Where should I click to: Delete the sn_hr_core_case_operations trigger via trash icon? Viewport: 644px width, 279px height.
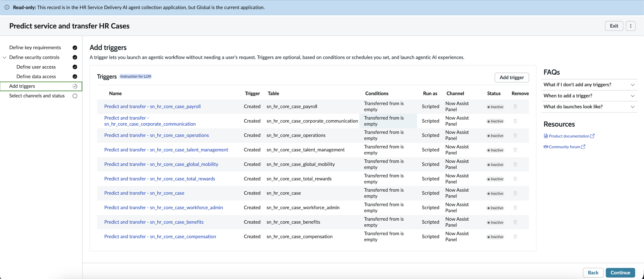[x=515, y=135]
